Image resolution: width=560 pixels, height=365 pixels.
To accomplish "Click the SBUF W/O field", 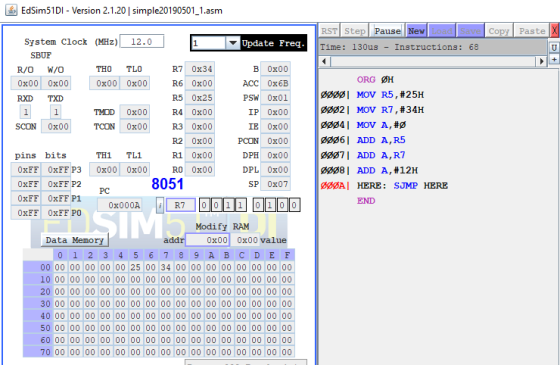I will click(x=56, y=83).
